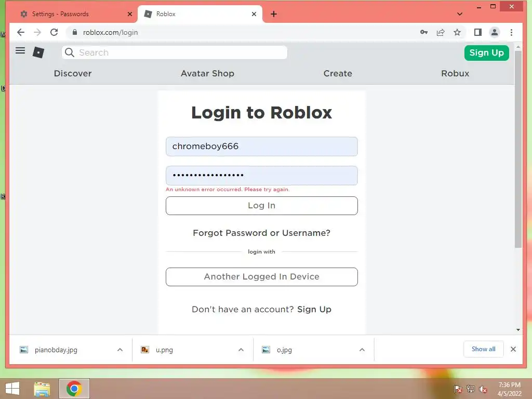Click the search magnifier icon

pos(70,52)
